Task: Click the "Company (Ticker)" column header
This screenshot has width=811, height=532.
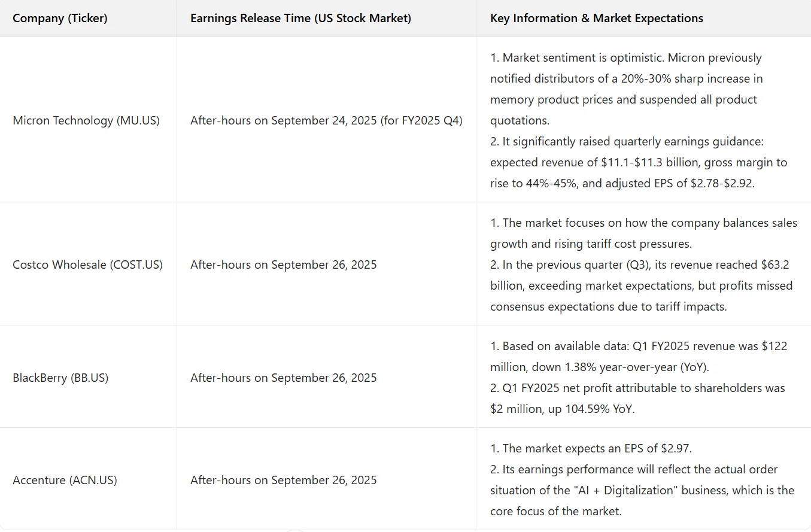Action: [x=60, y=19]
